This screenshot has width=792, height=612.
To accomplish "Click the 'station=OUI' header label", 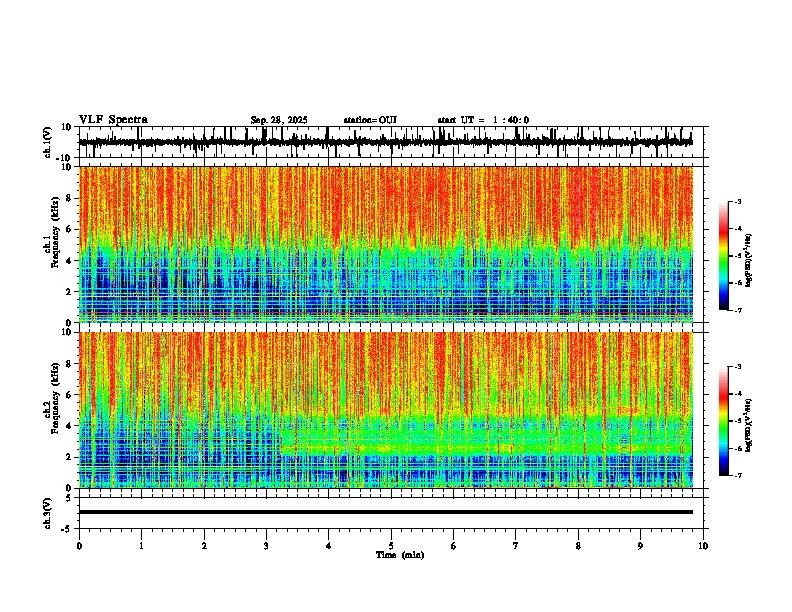I will 370,120.
